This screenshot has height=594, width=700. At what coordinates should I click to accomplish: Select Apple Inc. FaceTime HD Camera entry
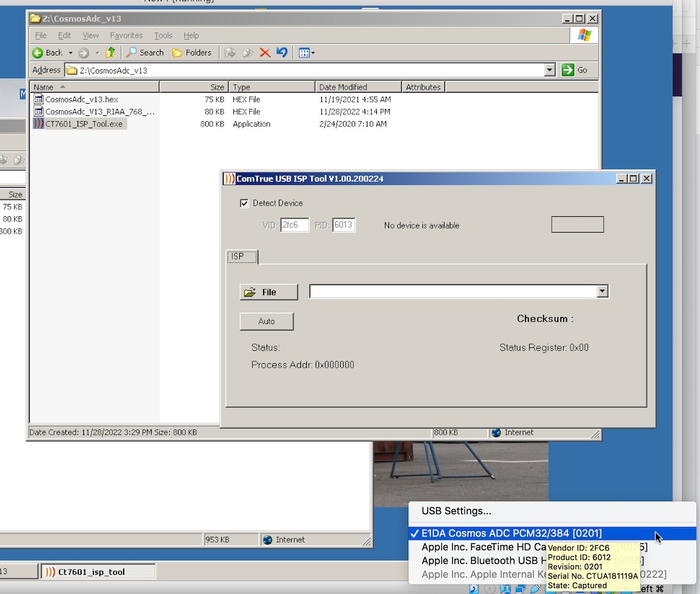tap(484, 547)
